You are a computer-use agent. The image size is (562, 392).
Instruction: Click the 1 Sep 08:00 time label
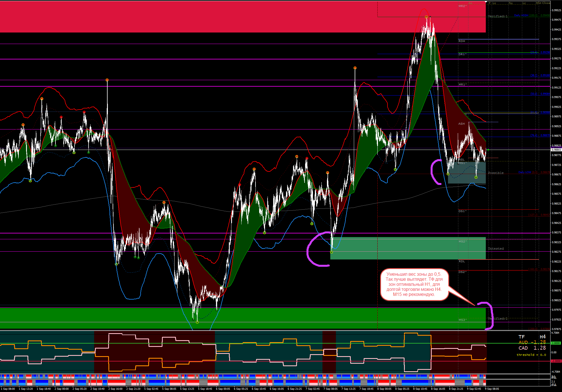click(x=8, y=389)
